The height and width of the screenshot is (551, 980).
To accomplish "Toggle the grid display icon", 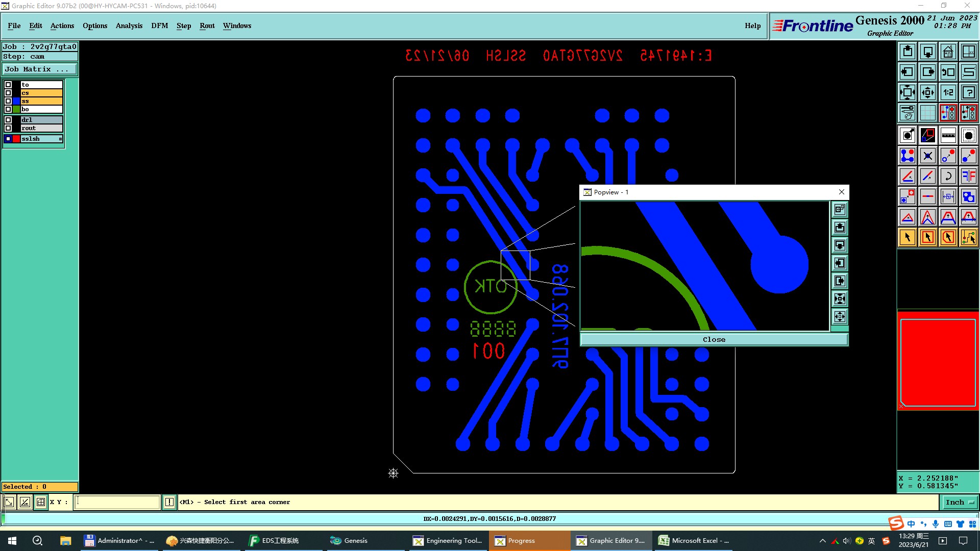I will click(927, 113).
